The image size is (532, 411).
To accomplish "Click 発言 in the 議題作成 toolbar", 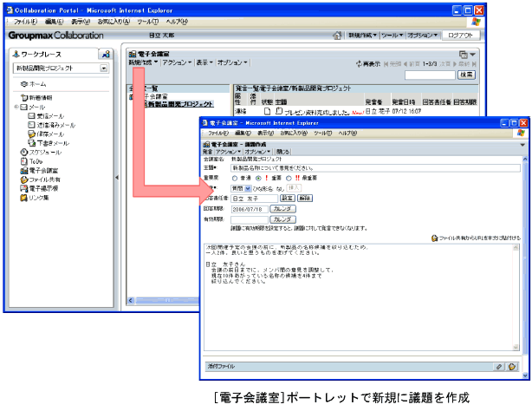I will 208,152.
